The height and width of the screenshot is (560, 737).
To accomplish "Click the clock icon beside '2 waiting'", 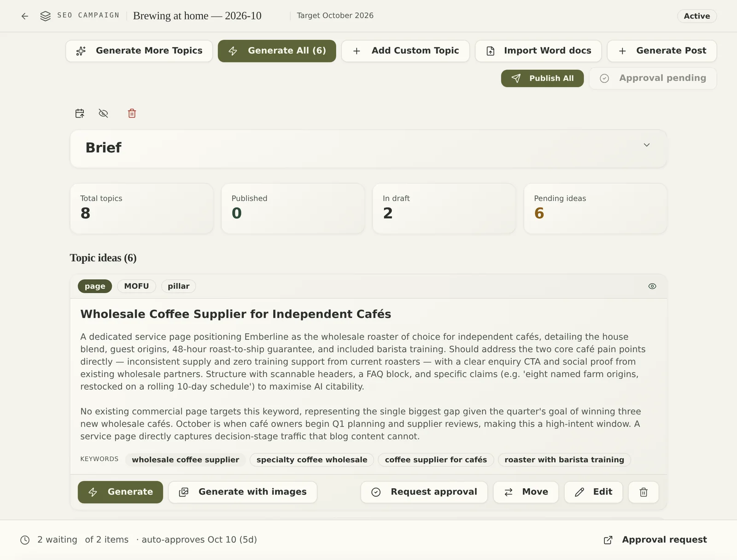I will point(25,540).
